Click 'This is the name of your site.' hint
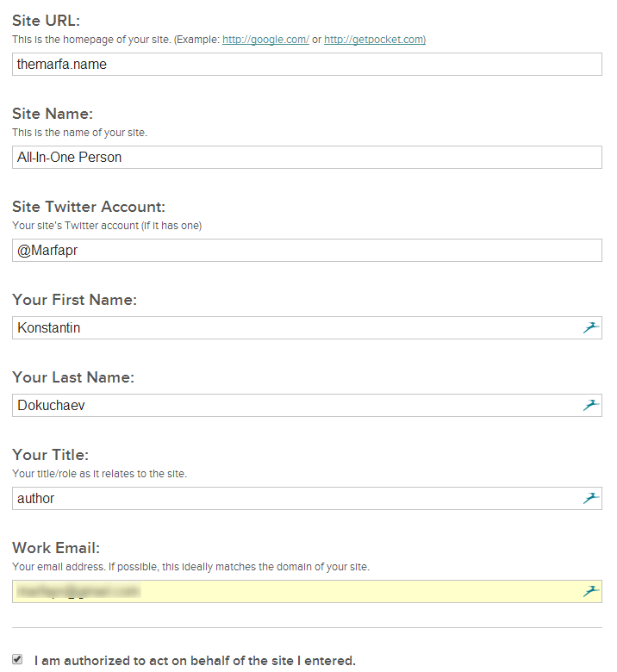This screenshot has height=672, width=617. tap(80, 133)
